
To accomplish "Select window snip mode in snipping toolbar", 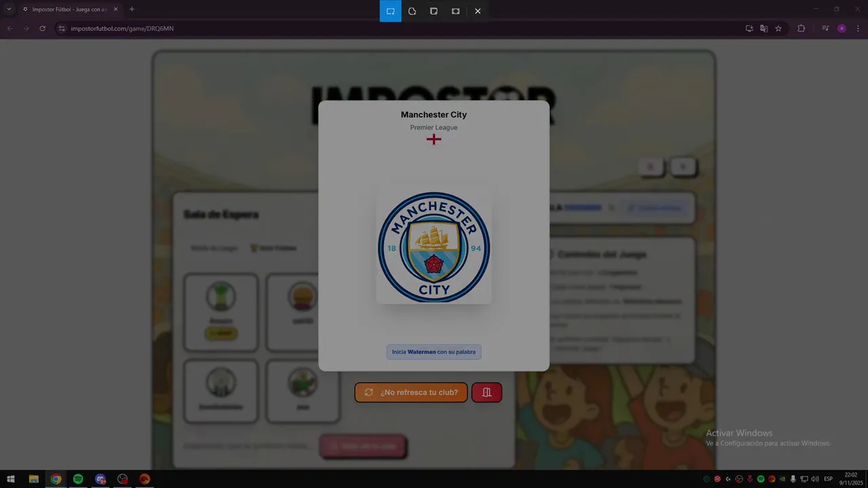I will pyautogui.click(x=434, y=11).
